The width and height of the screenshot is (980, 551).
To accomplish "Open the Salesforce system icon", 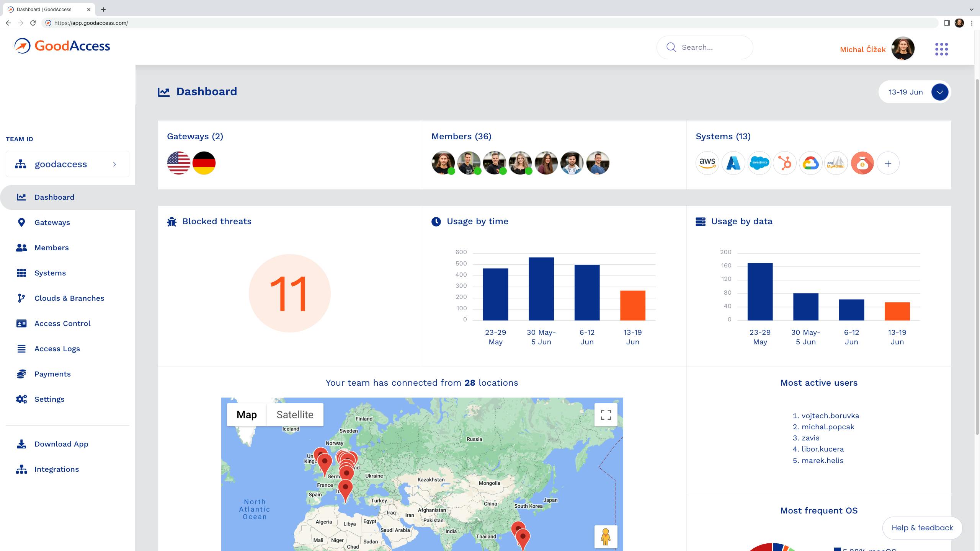I will 759,163.
